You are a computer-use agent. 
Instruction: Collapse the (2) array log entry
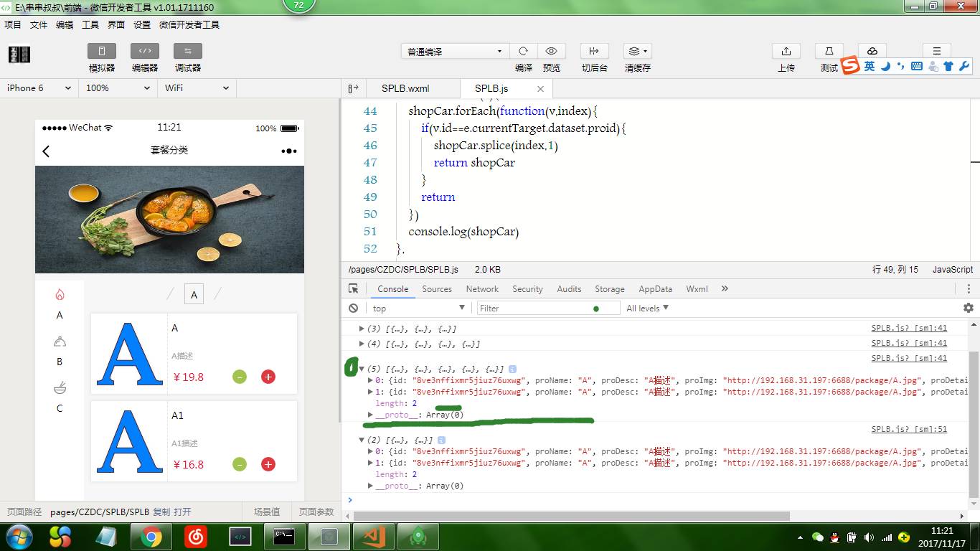(x=362, y=439)
